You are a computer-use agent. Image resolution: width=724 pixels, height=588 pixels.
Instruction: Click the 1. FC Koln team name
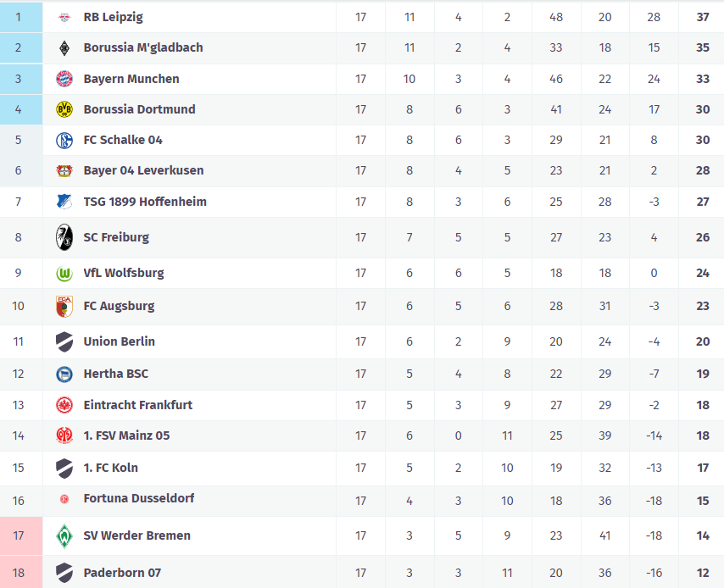110,468
